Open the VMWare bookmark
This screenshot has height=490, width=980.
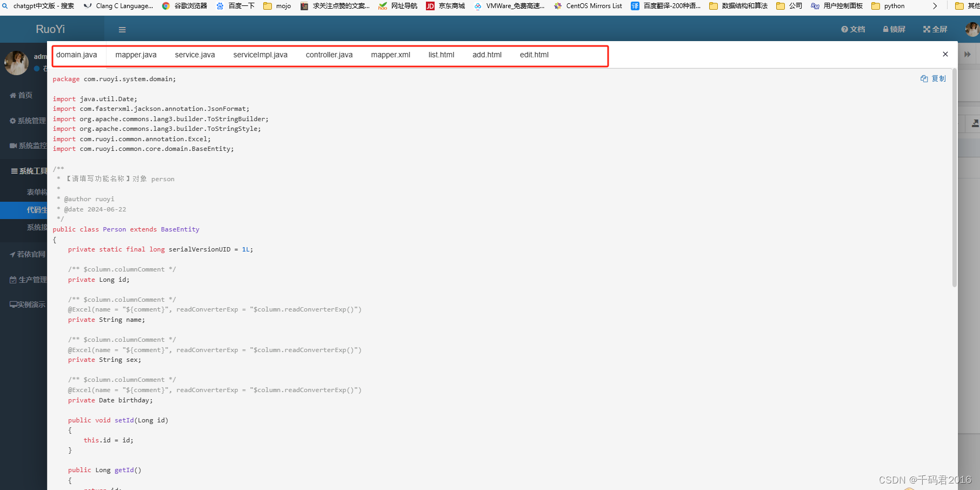click(x=509, y=6)
